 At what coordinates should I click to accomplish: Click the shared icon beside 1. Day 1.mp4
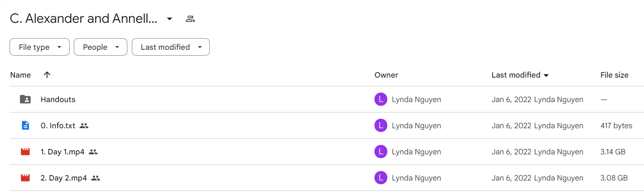[93, 152]
